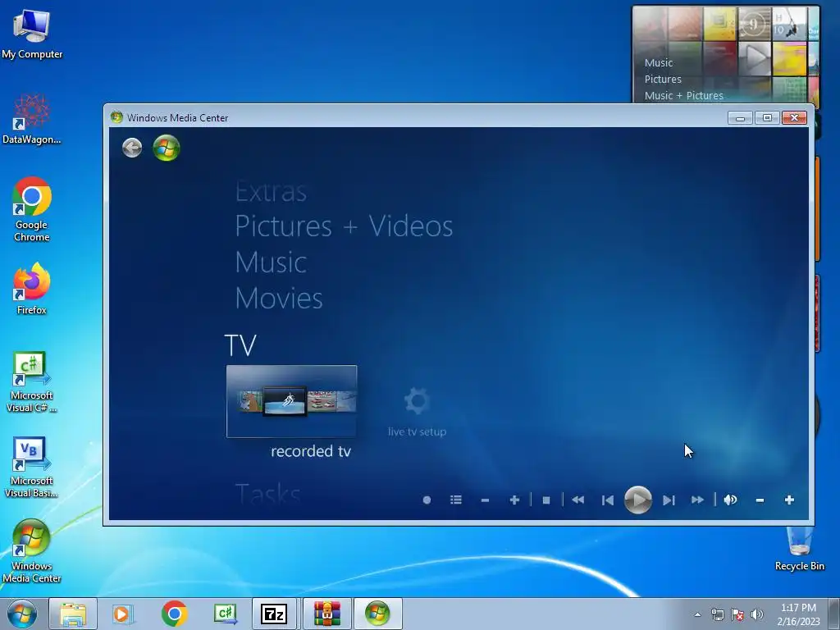This screenshot has height=630, width=840.
Task: Click channel down minus button
Action: (485, 500)
